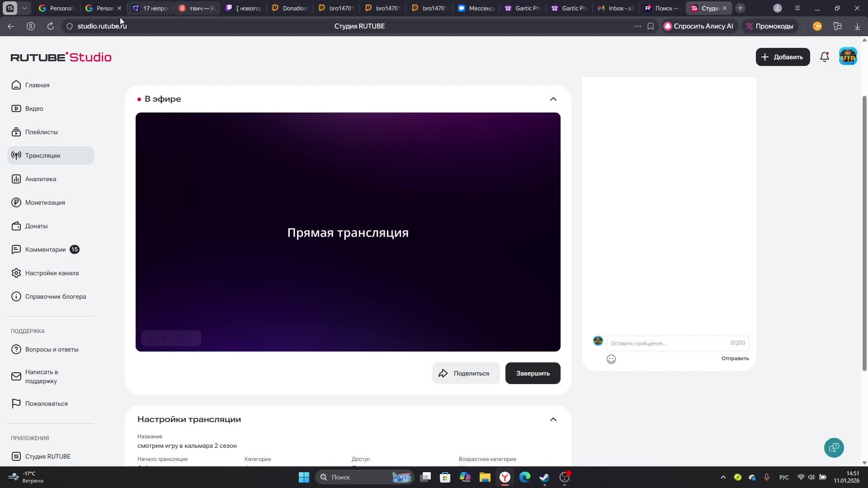The height and width of the screenshot is (488, 868).
Task: Go to the Плейлисты section
Action: (x=41, y=132)
